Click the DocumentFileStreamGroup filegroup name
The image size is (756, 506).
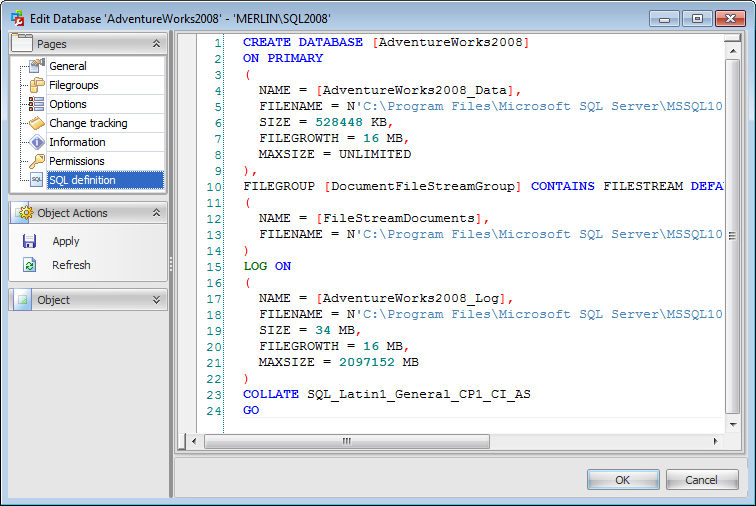(x=423, y=186)
